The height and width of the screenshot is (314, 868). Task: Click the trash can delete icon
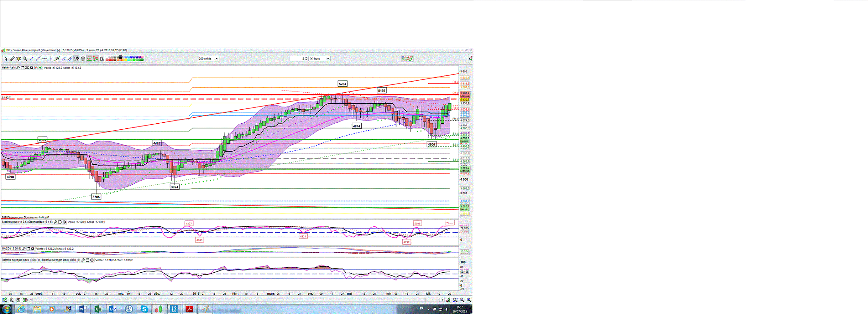(x=83, y=59)
